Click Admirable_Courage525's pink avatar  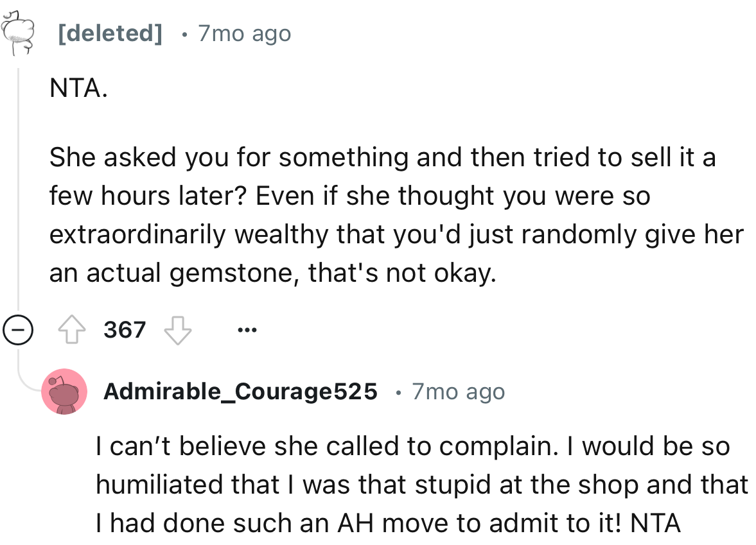coord(64,392)
